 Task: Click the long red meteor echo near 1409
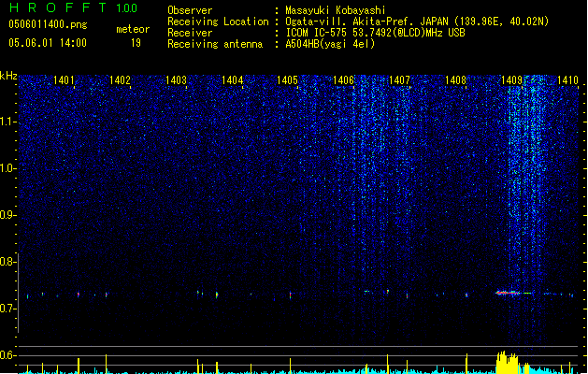point(508,293)
